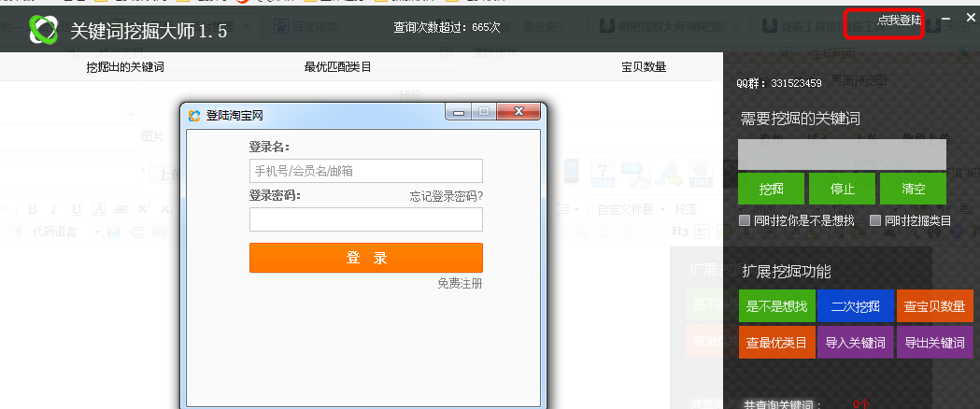The image size is (980, 409).
Task: Click the 登陆淘宝网 dialog title icon
Action: [x=195, y=116]
